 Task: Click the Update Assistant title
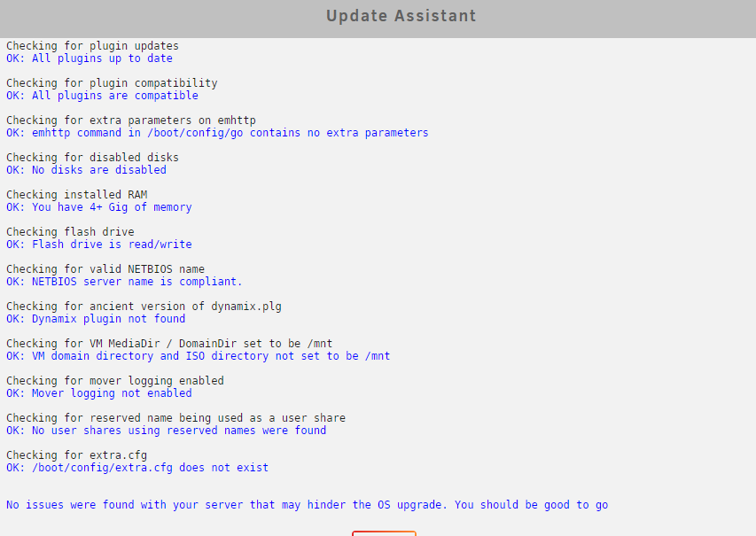coord(401,16)
